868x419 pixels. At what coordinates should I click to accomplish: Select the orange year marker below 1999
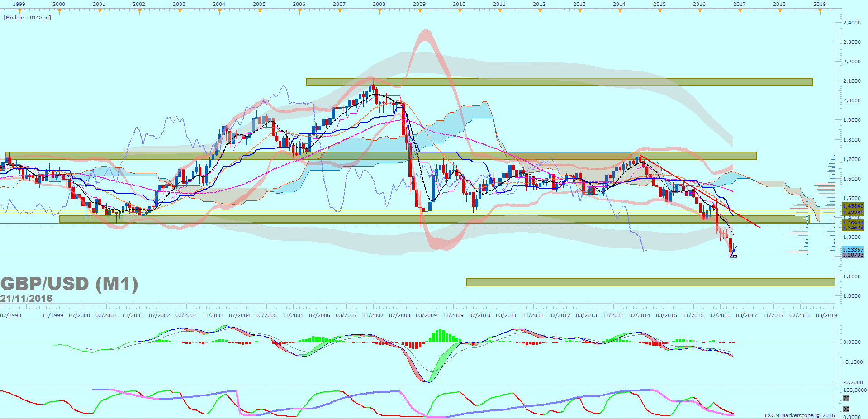(19, 11)
